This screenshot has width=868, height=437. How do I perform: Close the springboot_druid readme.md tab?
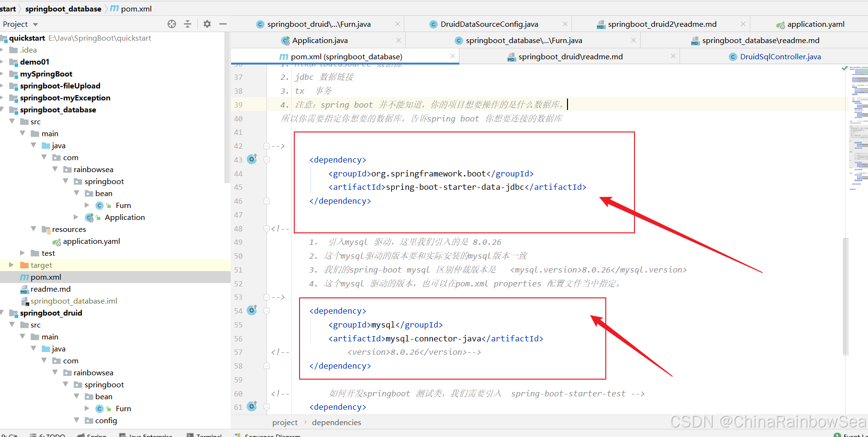click(x=673, y=56)
